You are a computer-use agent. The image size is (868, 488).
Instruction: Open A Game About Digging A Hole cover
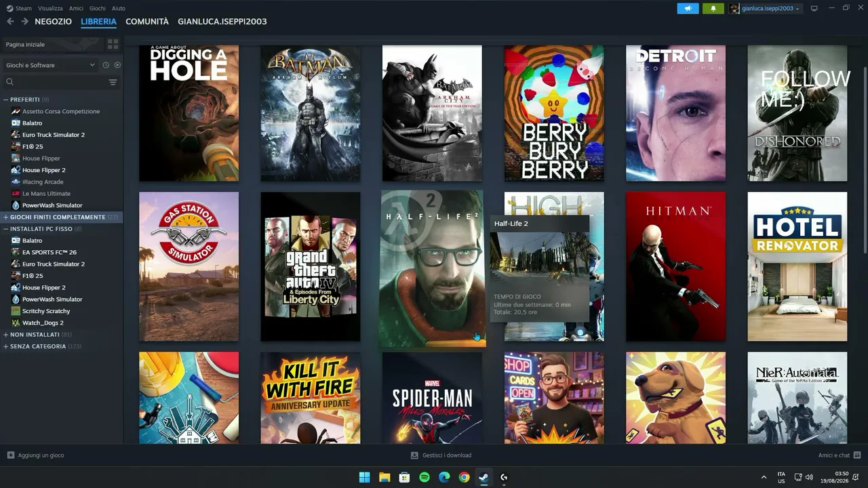pos(189,113)
